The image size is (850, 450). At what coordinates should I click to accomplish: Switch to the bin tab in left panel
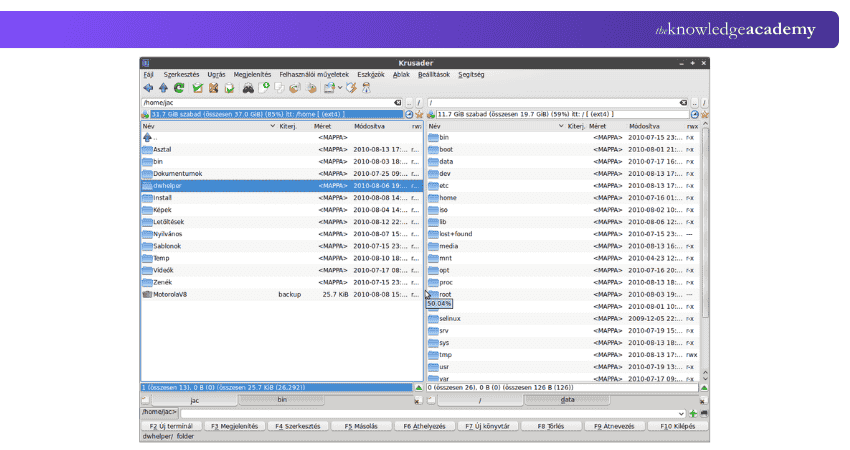(281, 400)
